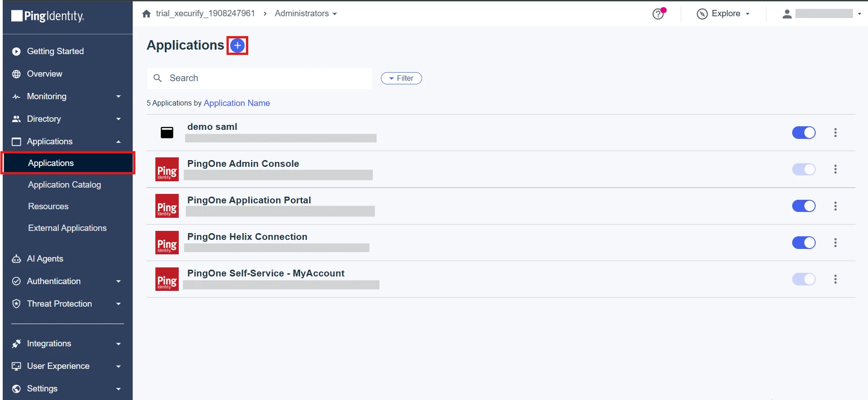Click the PingIdentity logo
The image size is (868, 400).
(x=48, y=16)
